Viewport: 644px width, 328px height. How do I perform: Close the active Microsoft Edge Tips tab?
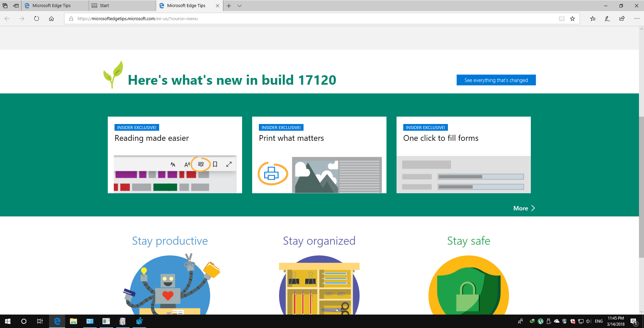218,6
